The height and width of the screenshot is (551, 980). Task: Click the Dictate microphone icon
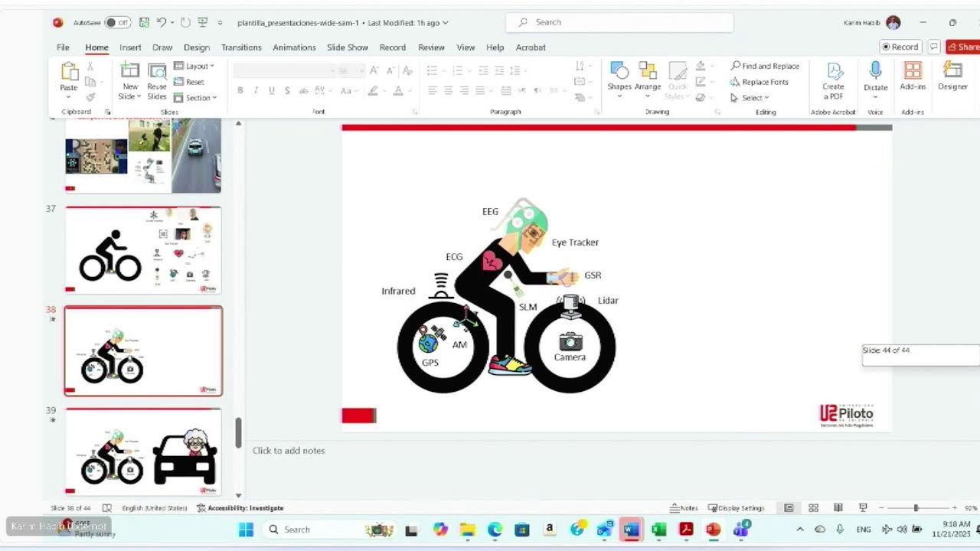[x=875, y=71]
